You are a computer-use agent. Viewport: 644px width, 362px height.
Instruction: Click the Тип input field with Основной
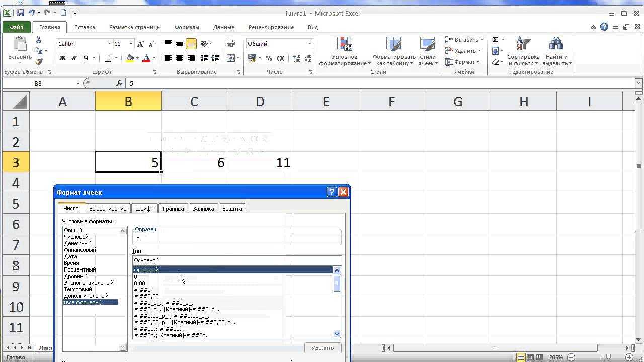click(237, 260)
